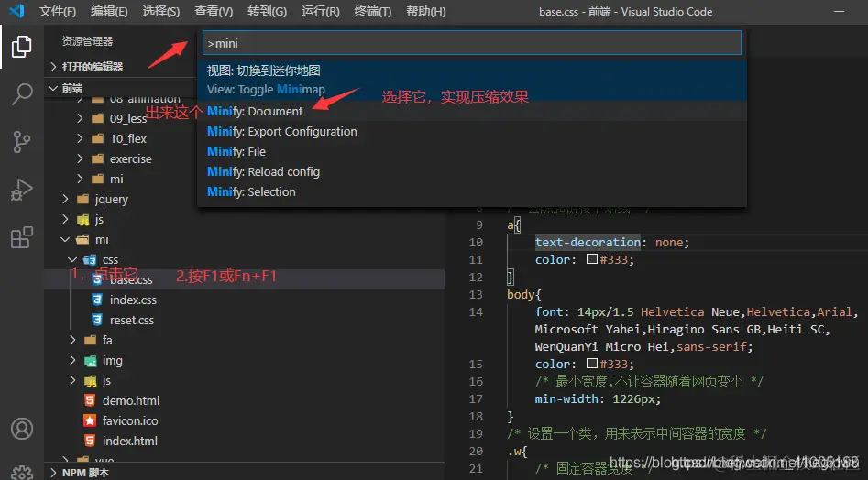This screenshot has width=868, height=480.
Task: Minimize the Visual Studio Code window
Action: [x=840, y=11]
